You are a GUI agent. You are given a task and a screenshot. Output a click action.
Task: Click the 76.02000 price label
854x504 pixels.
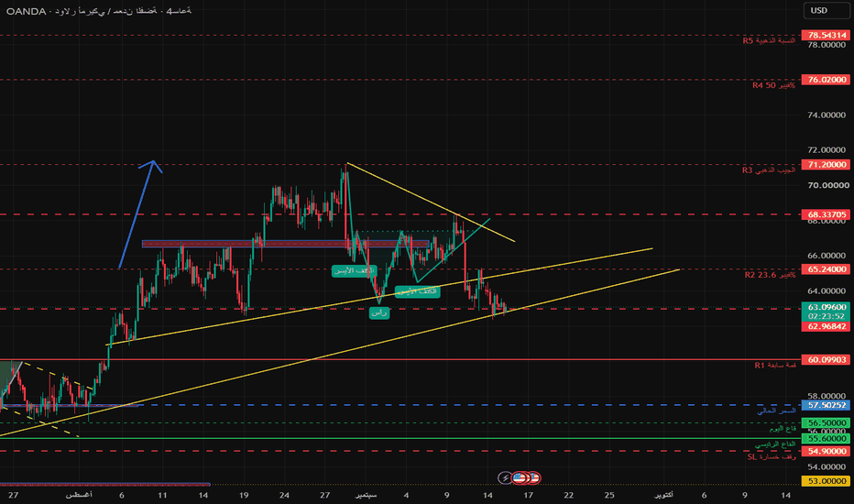pos(827,80)
